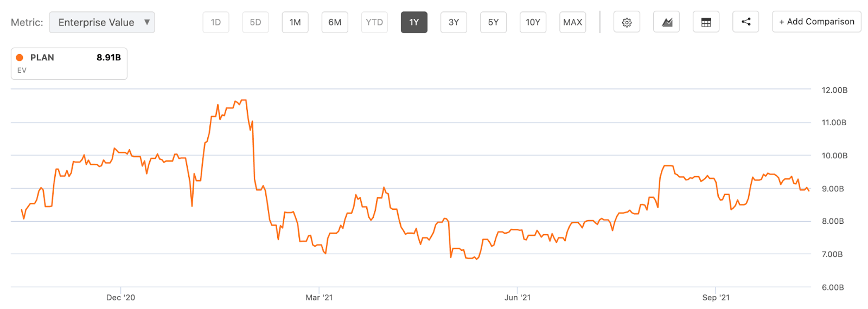Select the YTD time range

point(374,22)
